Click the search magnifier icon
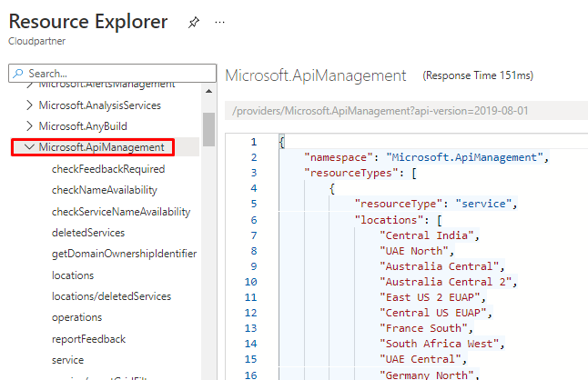This screenshot has height=380, width=588. tap(18, 73)
